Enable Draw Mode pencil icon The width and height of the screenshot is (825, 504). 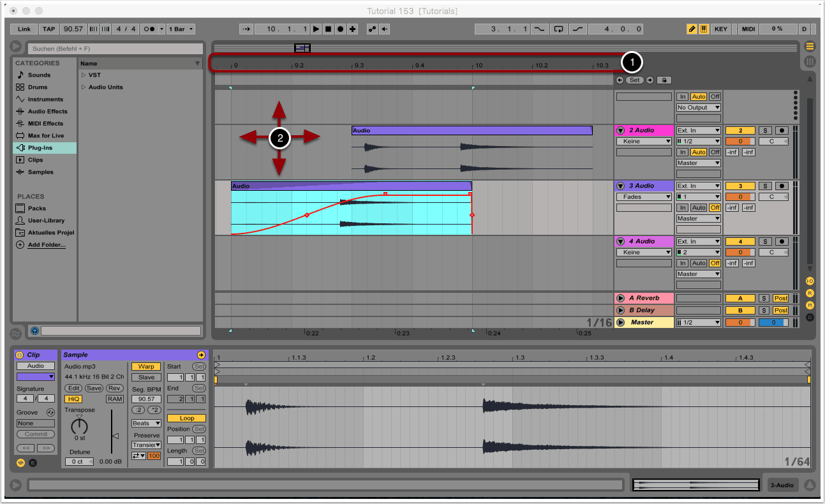click(692, 29)
